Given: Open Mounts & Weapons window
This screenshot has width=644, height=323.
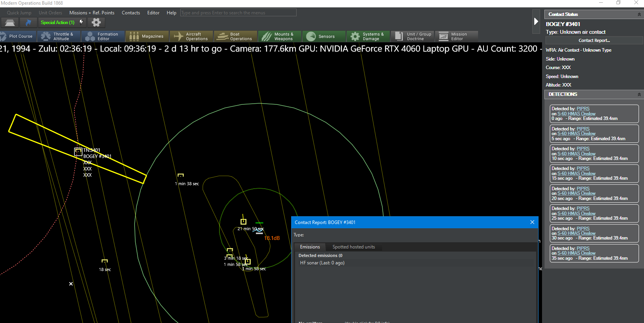Looking at the screenshot, I should pyautogui.click(x=280, y=36).
